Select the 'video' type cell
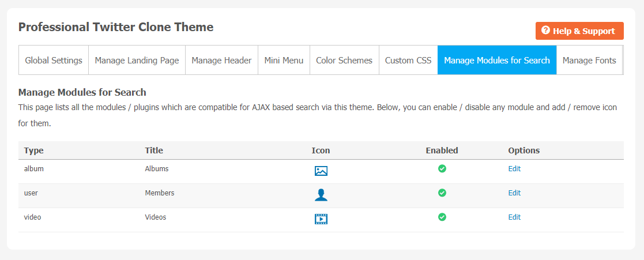The height and width of the screenshot is (260, 644). pyautogui.click(x=32, y=217)
